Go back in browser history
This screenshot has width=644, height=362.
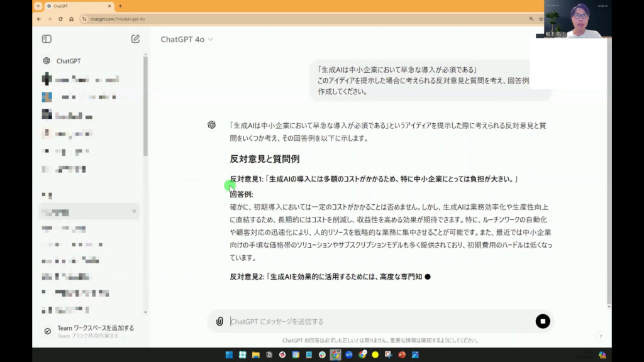click(40, 19)
